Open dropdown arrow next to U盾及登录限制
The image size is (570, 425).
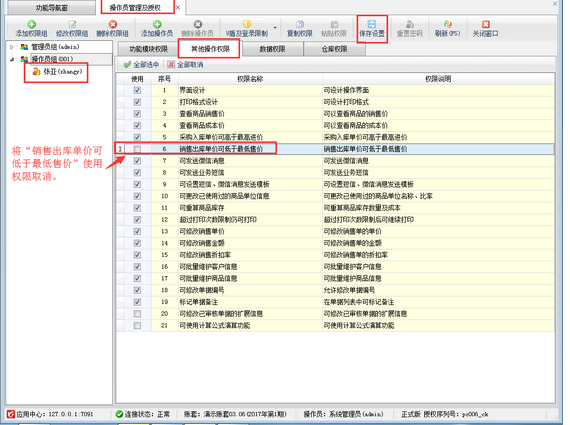(x=275, y=28)
